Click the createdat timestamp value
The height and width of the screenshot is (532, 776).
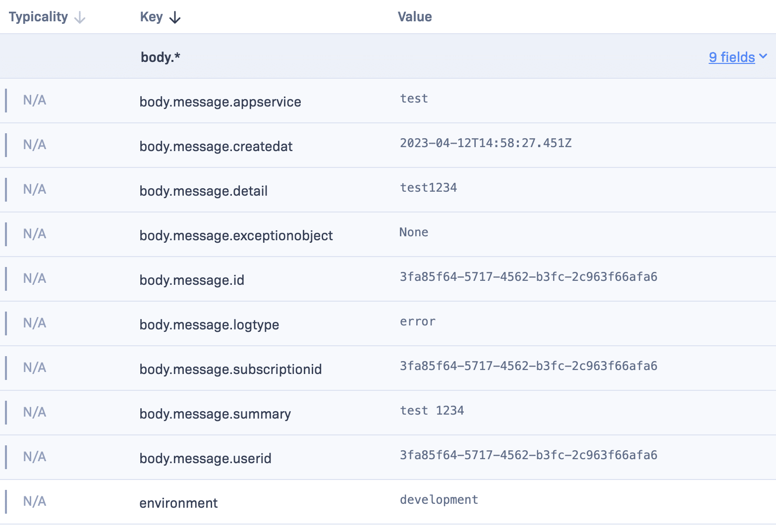(x=486, y=143)
